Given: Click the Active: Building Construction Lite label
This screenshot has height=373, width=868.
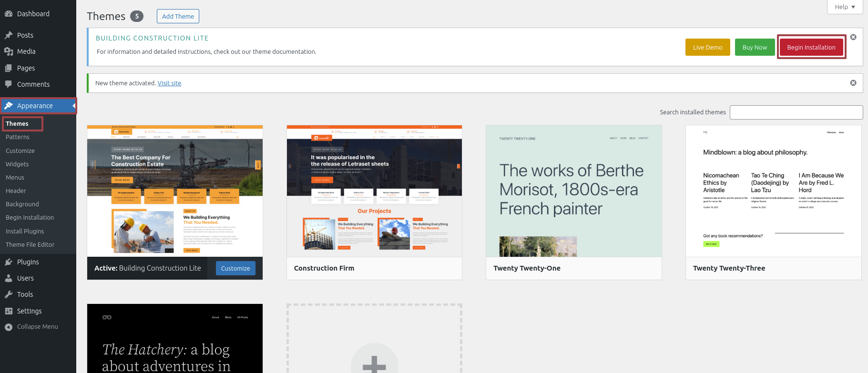Looking at the screenshot, I should (x=148, y=268).
